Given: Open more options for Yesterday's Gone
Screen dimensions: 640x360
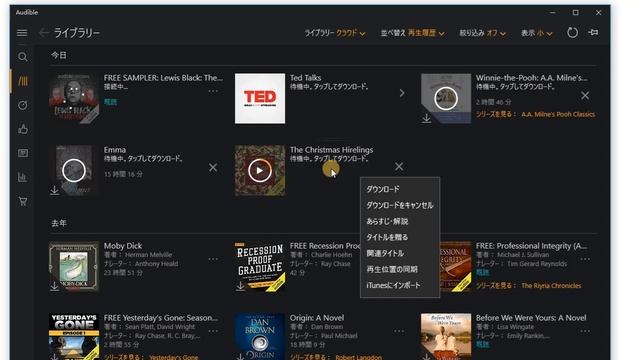Looking at the screenshot, I should click(x=213, y=331).
